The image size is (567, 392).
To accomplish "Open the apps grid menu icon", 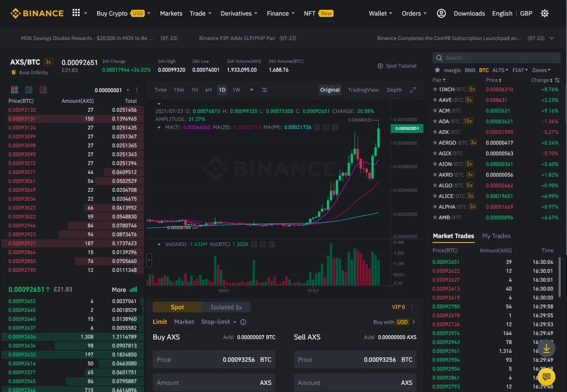I will [x=76, y=13].
